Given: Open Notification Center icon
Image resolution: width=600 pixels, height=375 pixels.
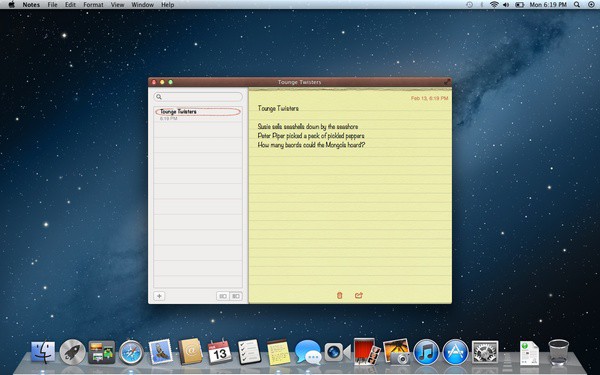Looking at the screenshot, I should (x=591, y=5).
